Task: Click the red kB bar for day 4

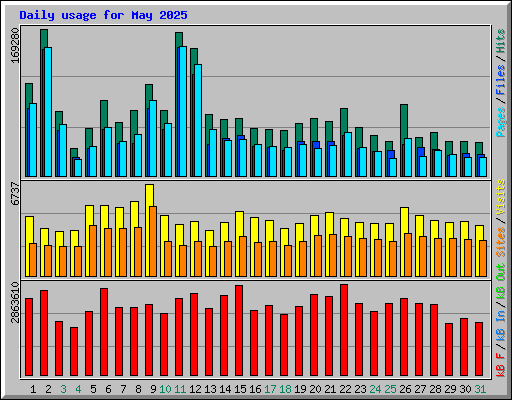Action: pyautogui.click(x=74, y=352)
